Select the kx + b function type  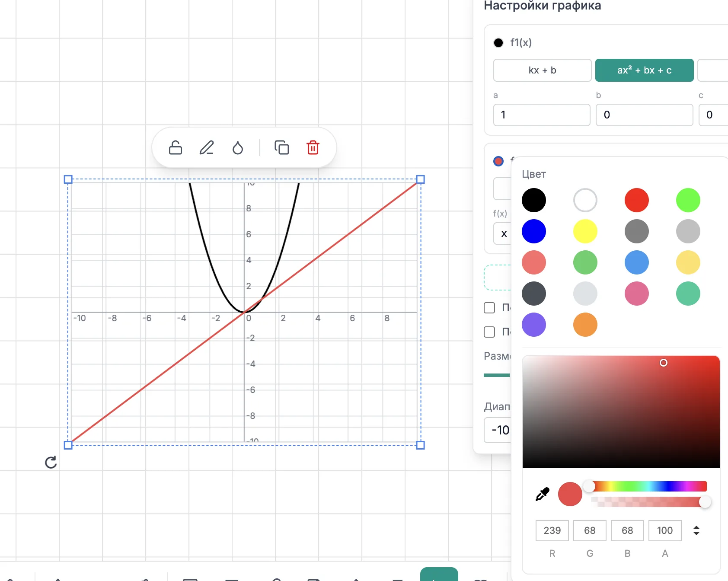pyautogui.click(x=543, y=70)
